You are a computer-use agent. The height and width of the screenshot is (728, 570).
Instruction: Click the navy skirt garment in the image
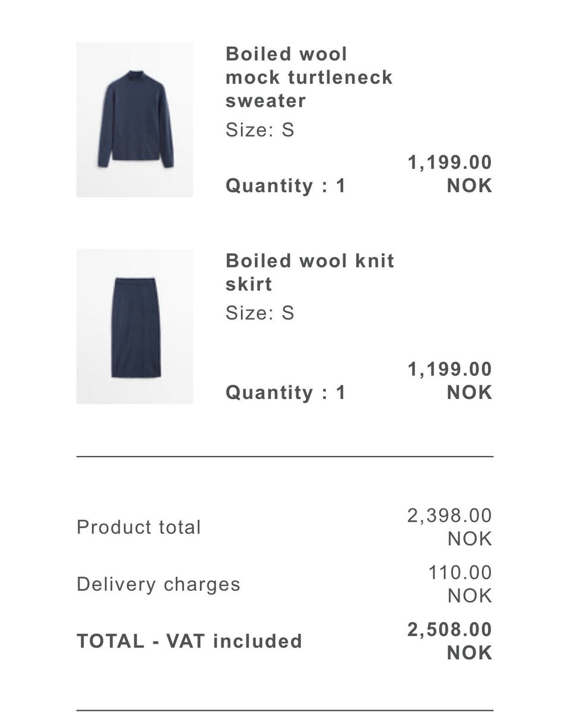click(x=136, y=327)
